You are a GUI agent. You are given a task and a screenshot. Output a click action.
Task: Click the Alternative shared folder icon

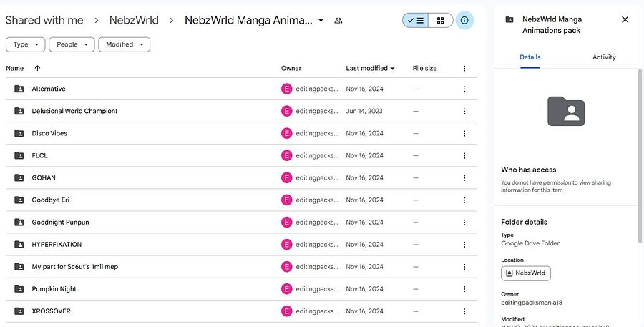pos(19,89)
